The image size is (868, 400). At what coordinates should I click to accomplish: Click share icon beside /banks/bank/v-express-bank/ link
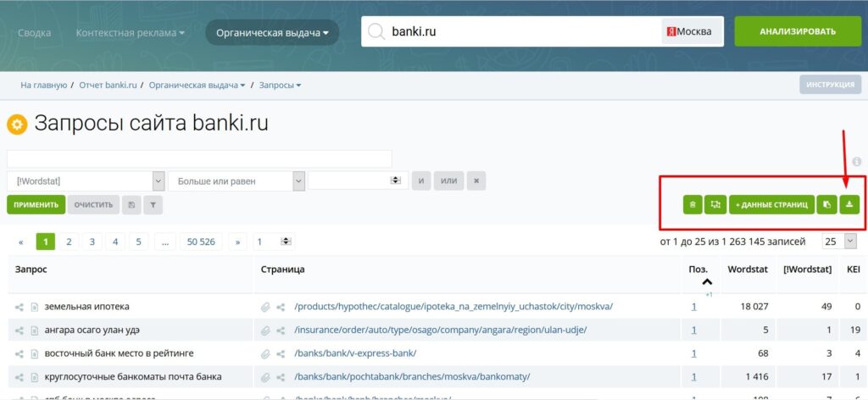pyautogui.click(x=281, y=353)
